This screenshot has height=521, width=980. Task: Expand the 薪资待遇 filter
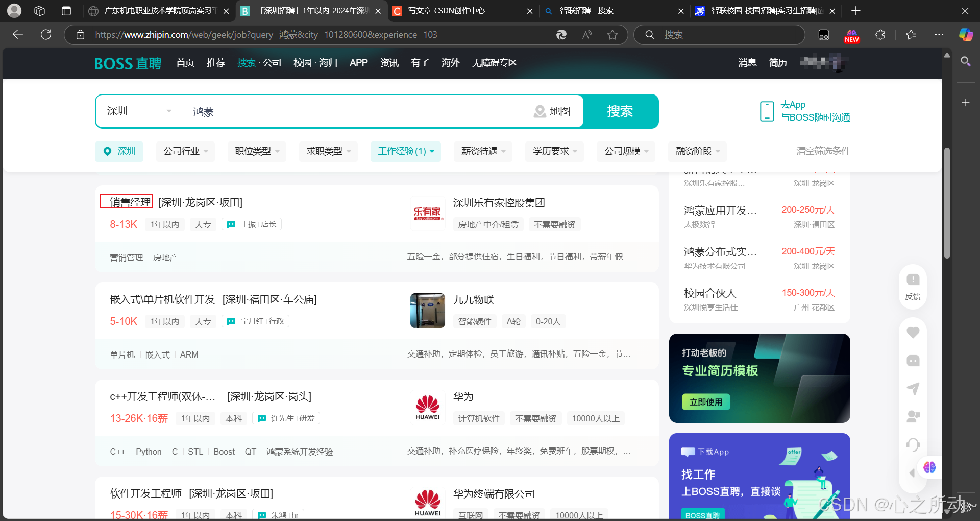483,151
